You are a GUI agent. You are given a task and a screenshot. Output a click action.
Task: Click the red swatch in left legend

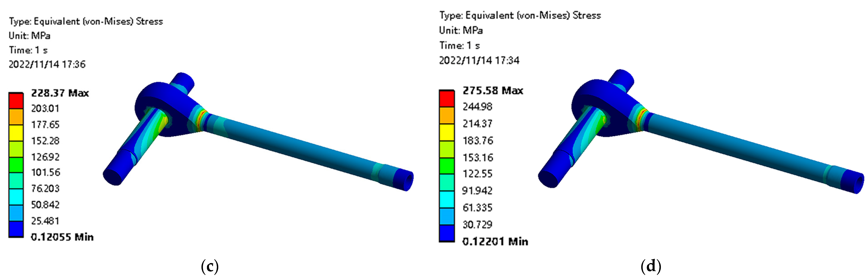tap(16, 101)
